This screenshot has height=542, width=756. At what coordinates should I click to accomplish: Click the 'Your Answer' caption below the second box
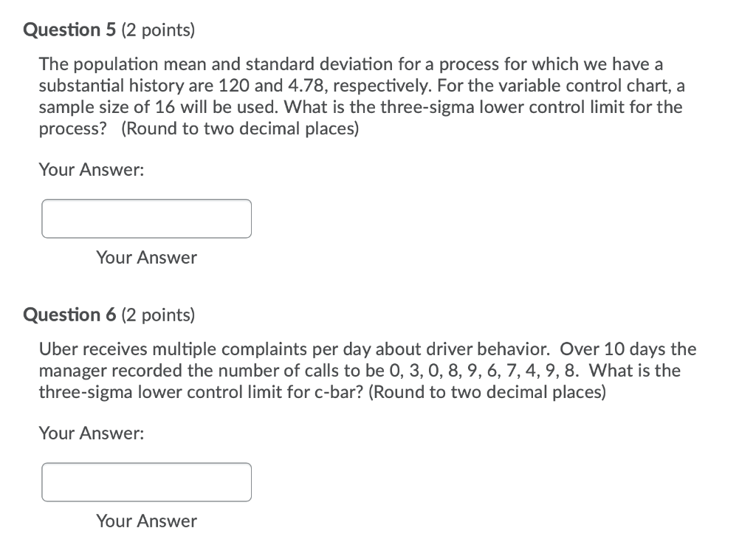[145, 521]
